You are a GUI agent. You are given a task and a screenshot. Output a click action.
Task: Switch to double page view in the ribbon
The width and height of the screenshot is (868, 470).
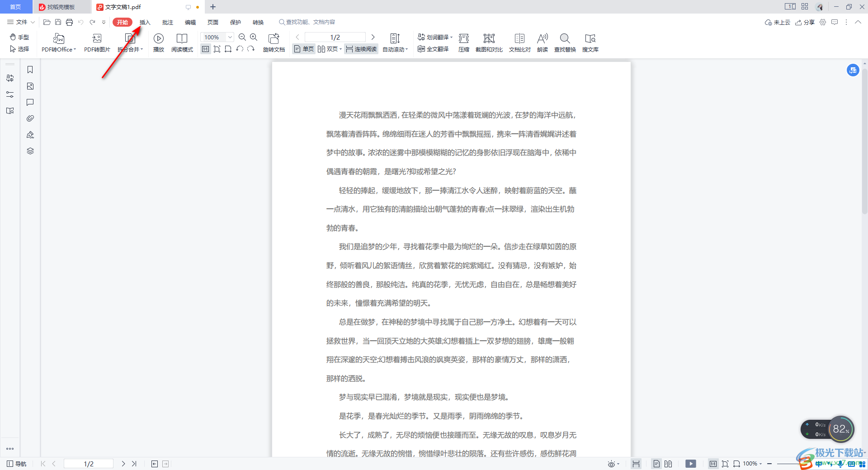tap(330, 49)
